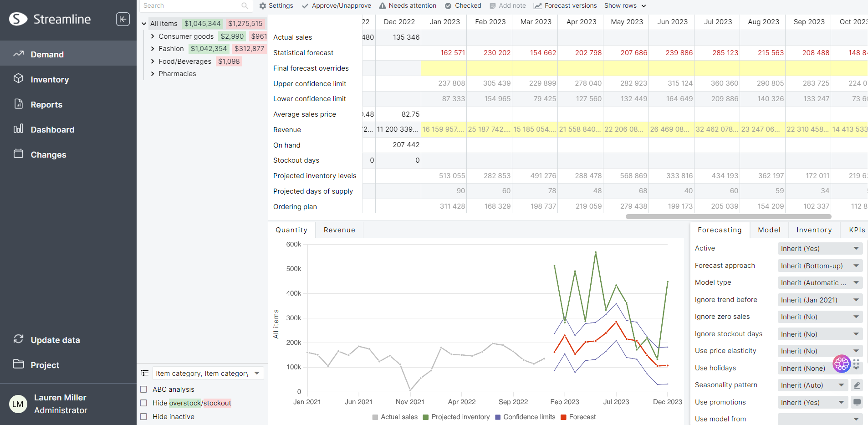Open the Forecast approach dropdown
Image resolution: width=868 pixels, height=425 pixels.
[820, 266]
